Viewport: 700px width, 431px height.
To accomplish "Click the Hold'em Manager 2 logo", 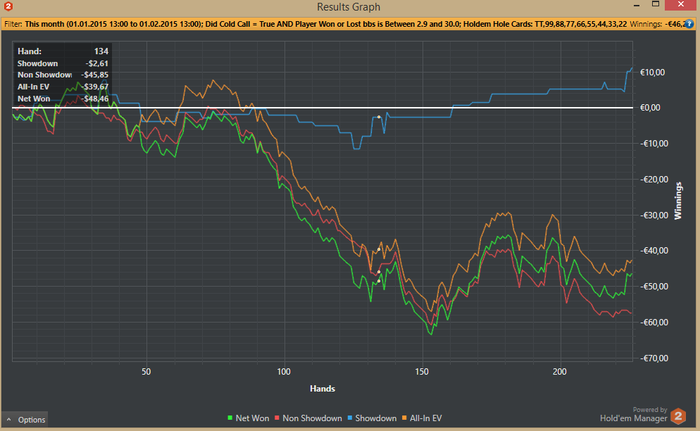I will click(678, 417).
